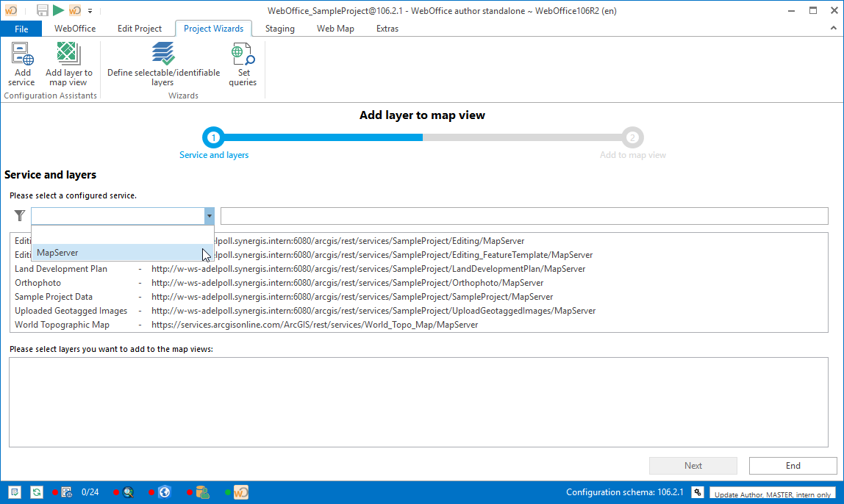
Task: Click the floppy disk Save icon
Action: point(43,10)
